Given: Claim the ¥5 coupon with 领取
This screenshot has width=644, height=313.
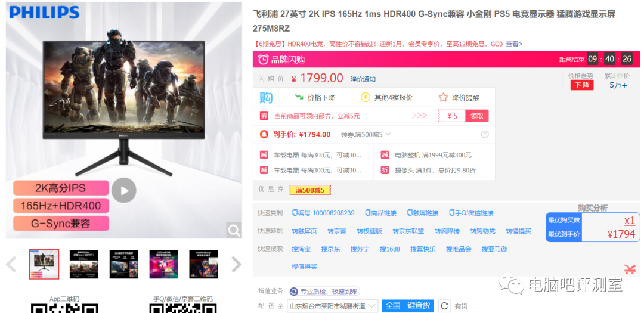Looking at the screenshot, I should click(476, 116).
